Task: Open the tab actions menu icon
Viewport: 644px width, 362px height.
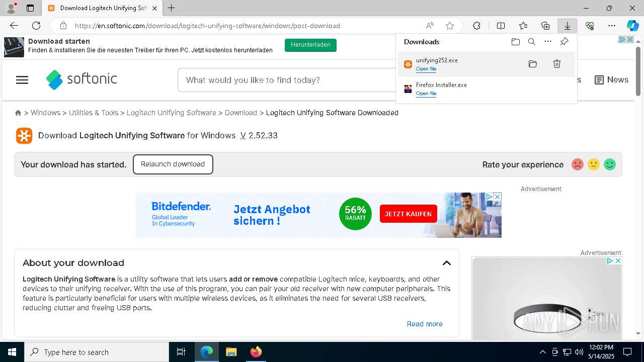Action: (x=30, y=8)
